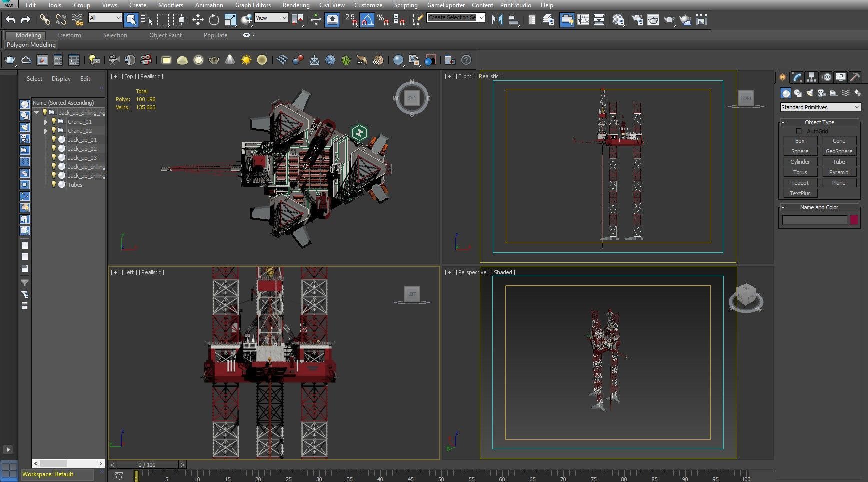
Task: Click the question mark help icon
Action: (466, 60)
